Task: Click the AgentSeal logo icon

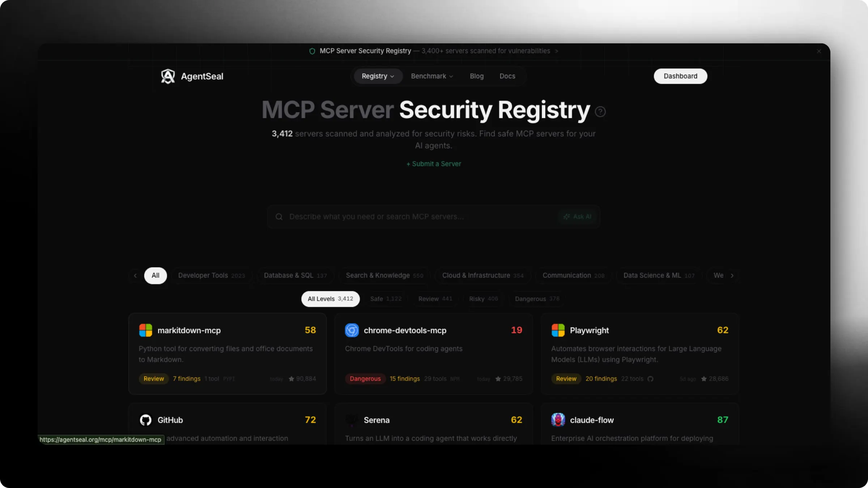Action: point(168,76)
